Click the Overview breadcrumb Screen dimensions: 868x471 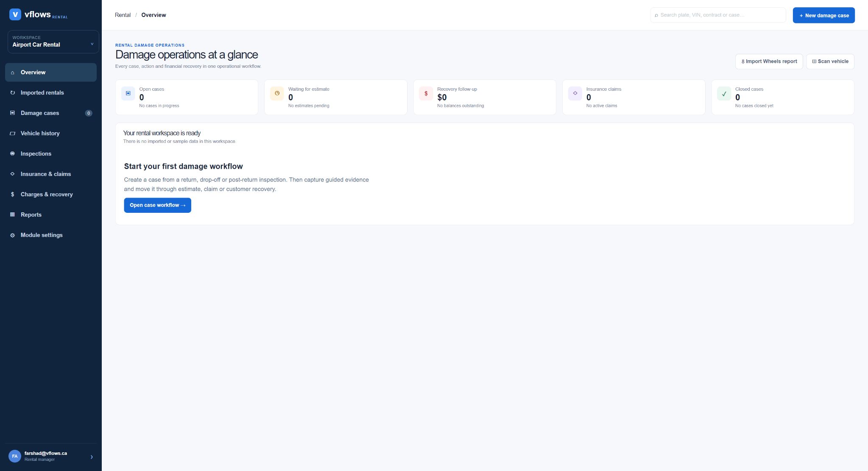[x=154, y=15]
